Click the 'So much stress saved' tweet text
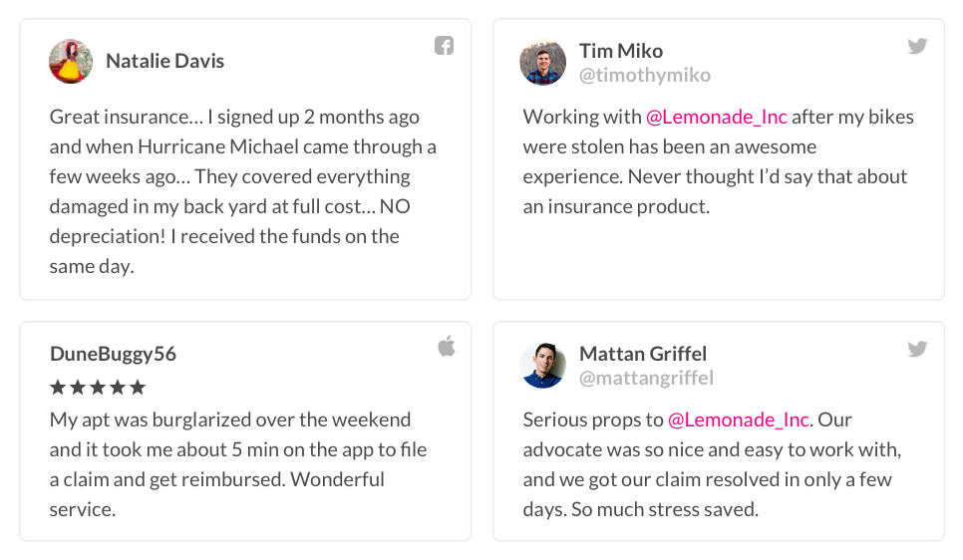Image resolution: width=963 pixels, height=560 pixels. [x=713, y=464]
